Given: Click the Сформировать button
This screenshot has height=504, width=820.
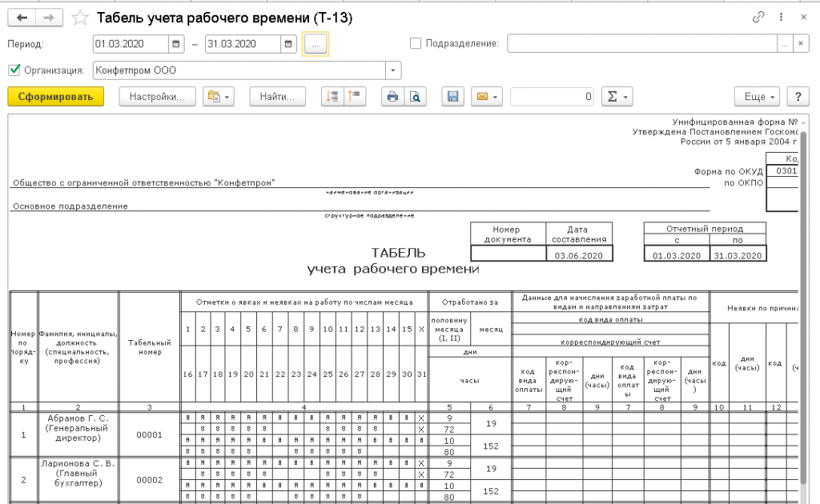Looking at the screenshot, I should [x=55, y=97].
